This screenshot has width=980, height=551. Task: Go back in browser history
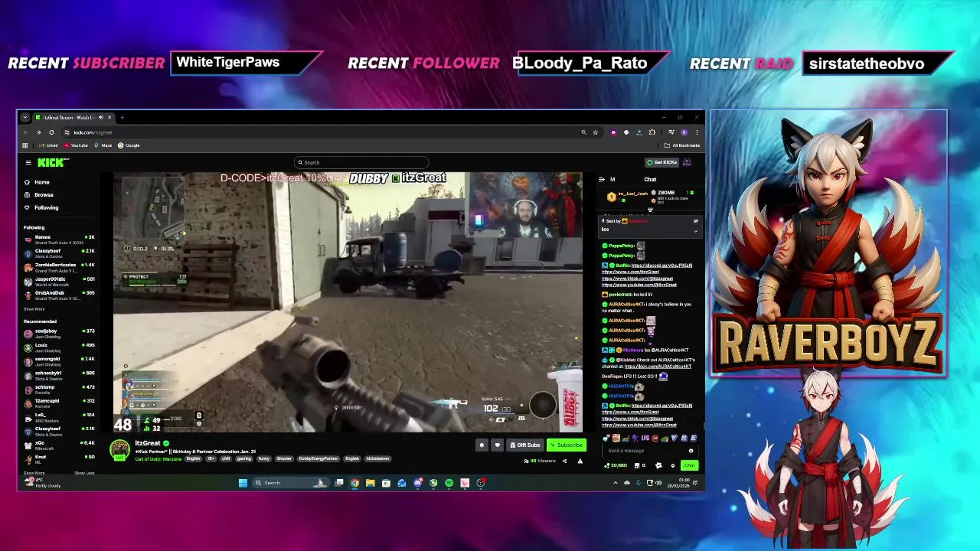[25, 132]
